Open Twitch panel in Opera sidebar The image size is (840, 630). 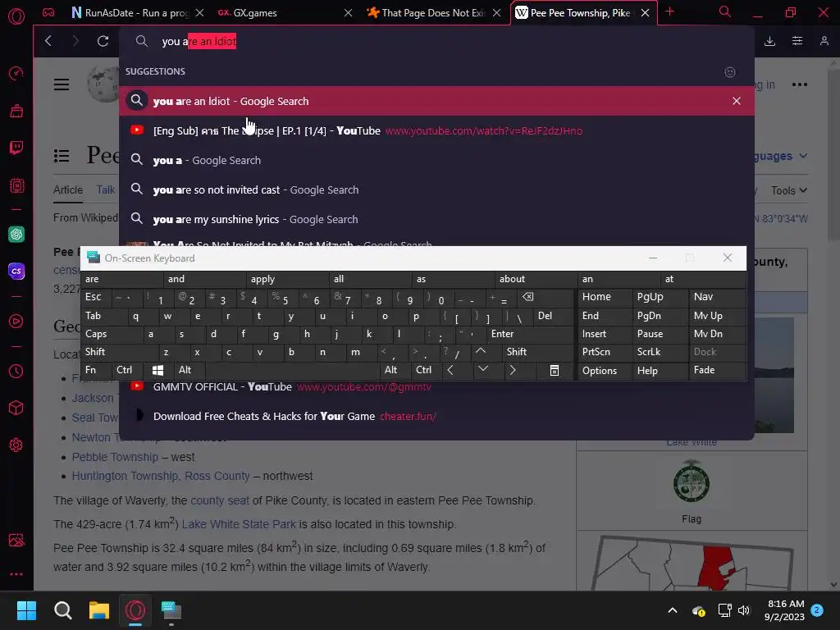pyautogui.click(x=16, y=148)
